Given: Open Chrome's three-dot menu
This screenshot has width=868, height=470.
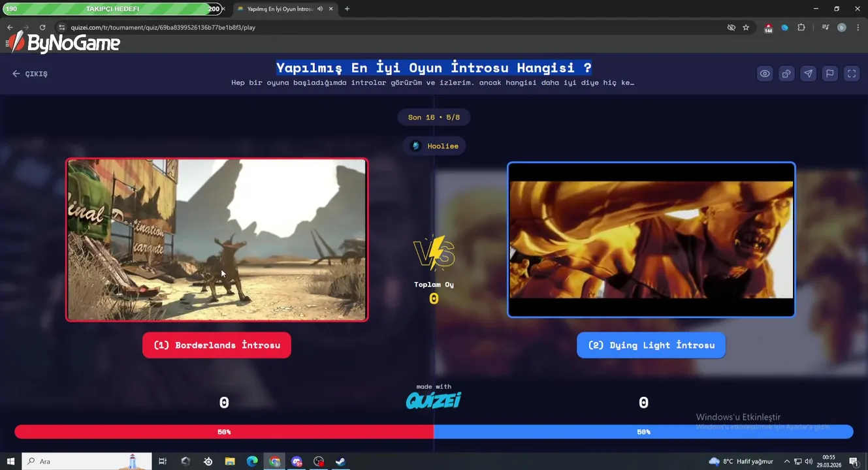Looking at the screenshot, I should point(858,27).
